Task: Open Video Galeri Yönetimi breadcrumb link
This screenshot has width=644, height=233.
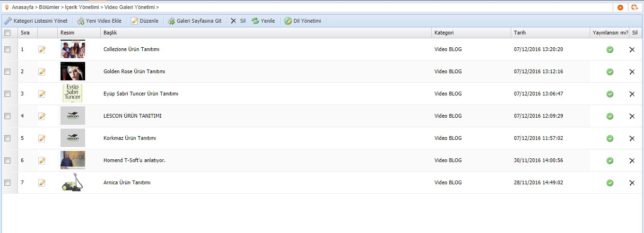Action: pyautogui.click(x=130, y=7)
